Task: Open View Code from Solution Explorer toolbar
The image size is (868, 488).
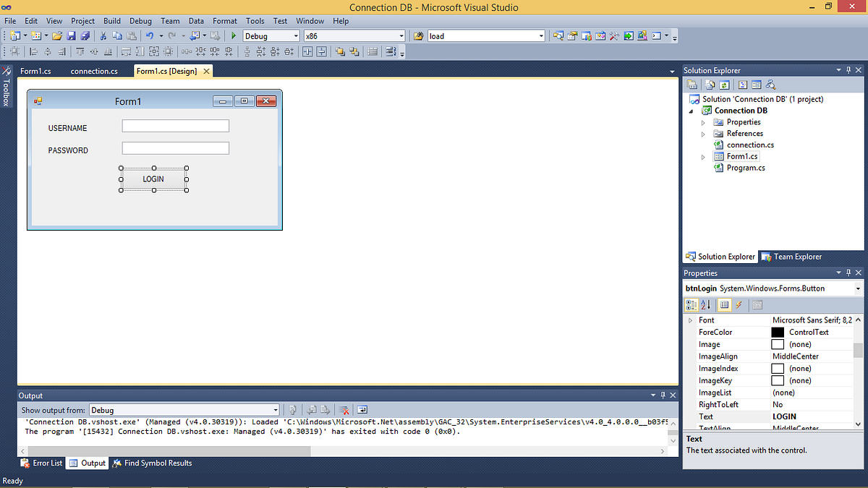Action: click(x=743, y=85)
